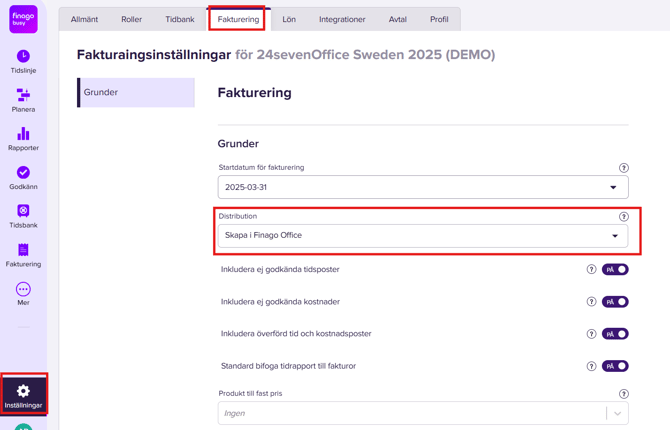Open the Integrationer tab

pos(342,19)
